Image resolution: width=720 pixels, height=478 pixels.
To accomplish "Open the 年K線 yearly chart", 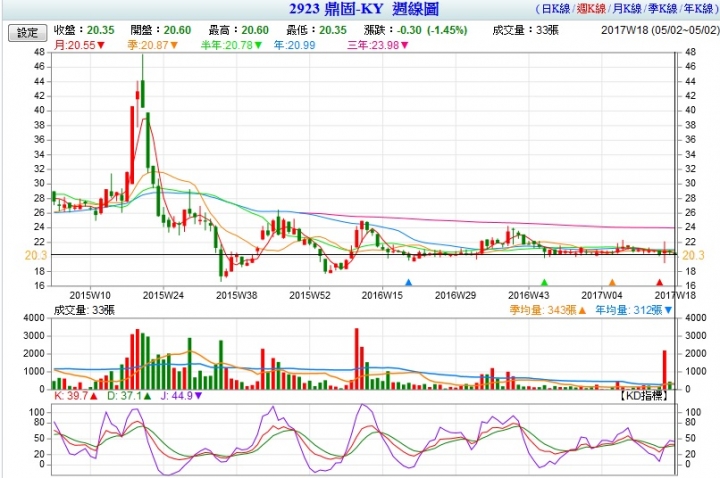I will point(698,9).
